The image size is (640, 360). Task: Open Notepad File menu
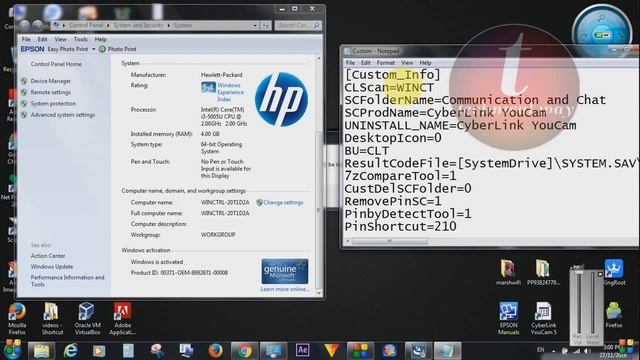point(350,63)
